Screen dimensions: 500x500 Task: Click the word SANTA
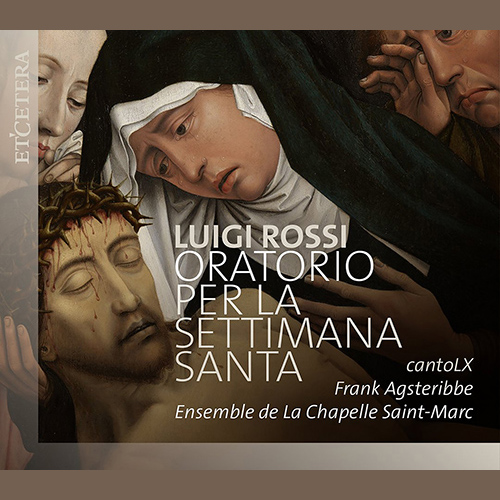(239, 366)
